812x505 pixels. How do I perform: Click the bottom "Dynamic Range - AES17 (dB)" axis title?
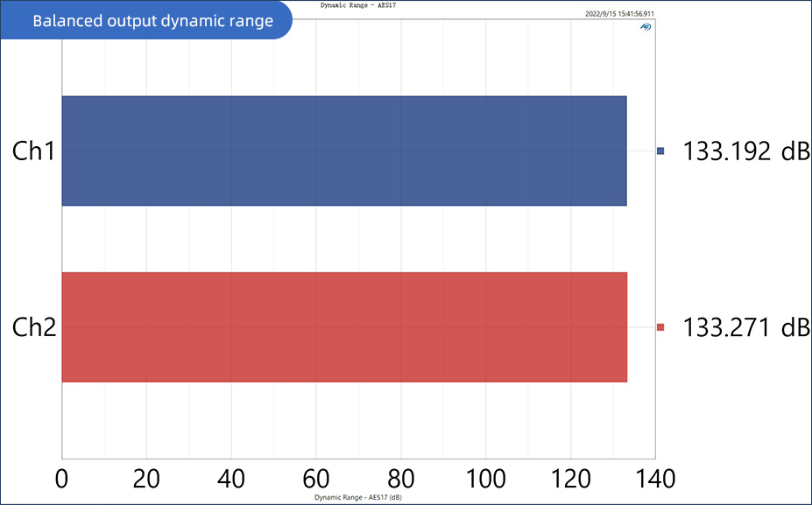(x=357, y=496)
